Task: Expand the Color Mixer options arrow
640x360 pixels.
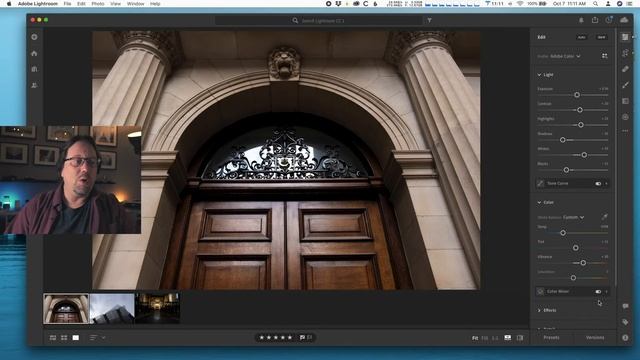Action: coord(607,291)
